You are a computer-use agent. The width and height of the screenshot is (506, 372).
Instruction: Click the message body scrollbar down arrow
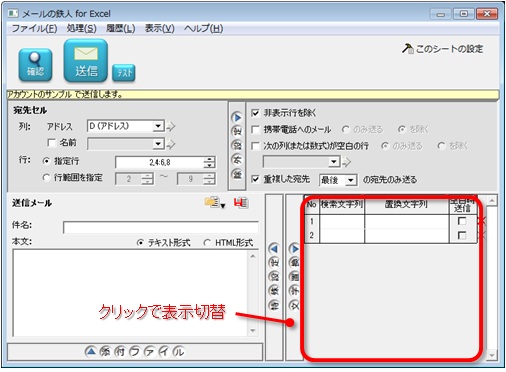[253, 330]
